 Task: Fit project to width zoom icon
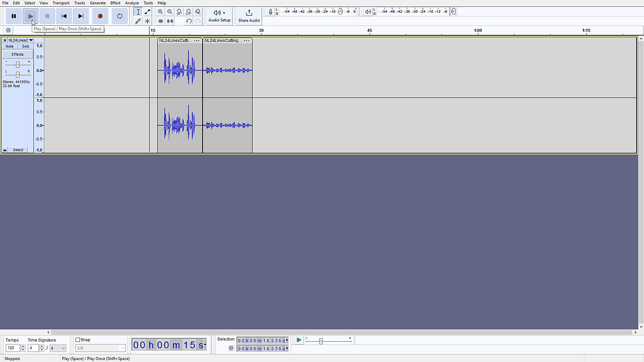(x=189, y=12)
